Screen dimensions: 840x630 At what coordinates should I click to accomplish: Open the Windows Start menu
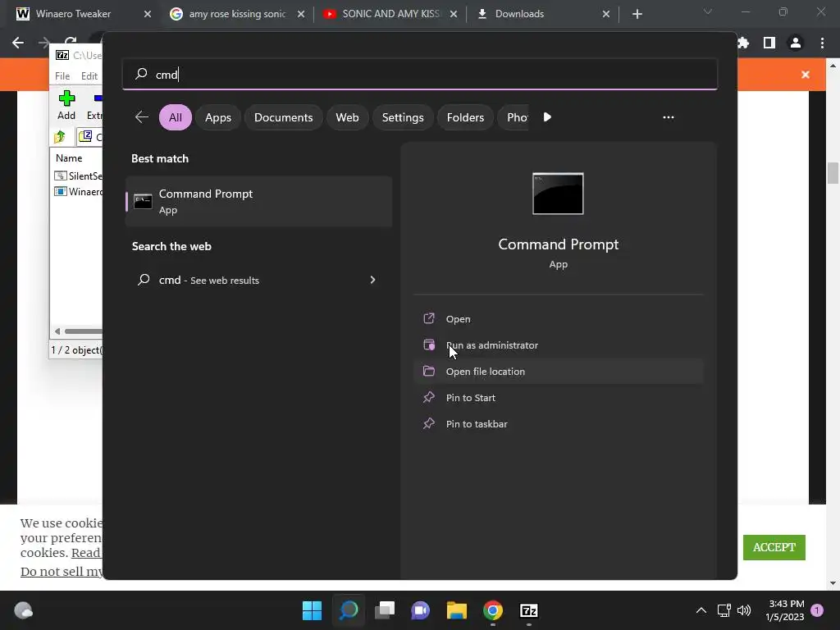tap(312, 610)
